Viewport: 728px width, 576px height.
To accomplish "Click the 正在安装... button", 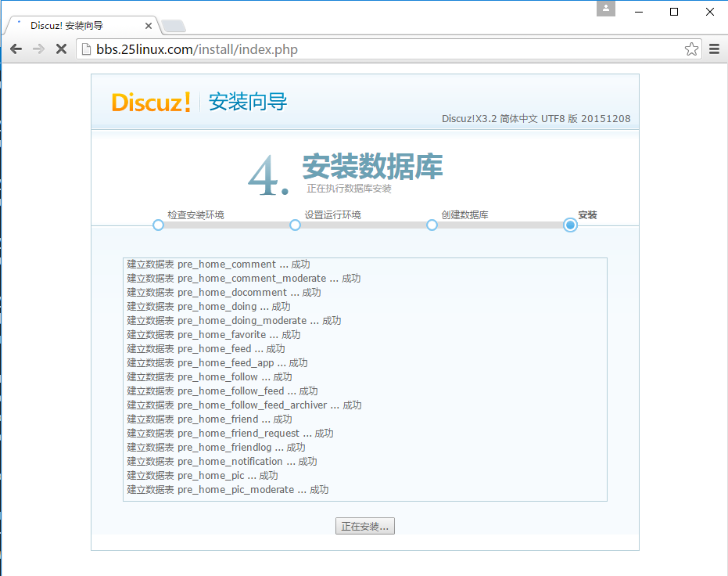I will pyautogui.click(x=365, y=526).
